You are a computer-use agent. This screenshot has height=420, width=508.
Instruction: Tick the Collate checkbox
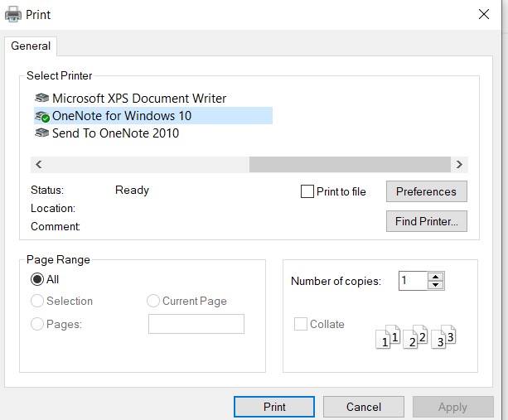[301, 324]
